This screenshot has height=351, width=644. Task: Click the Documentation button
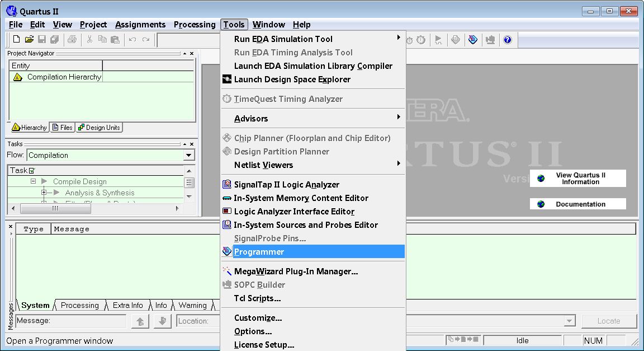click(x=578, y=204)
